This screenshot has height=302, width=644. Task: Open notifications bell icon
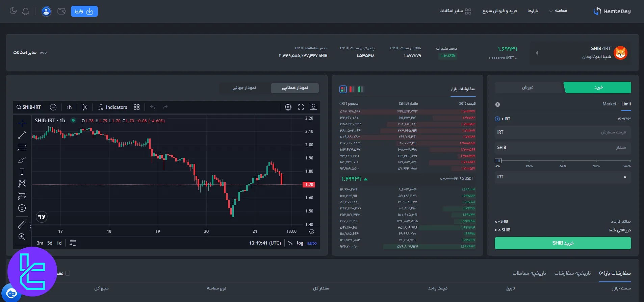tap(26, 11)
